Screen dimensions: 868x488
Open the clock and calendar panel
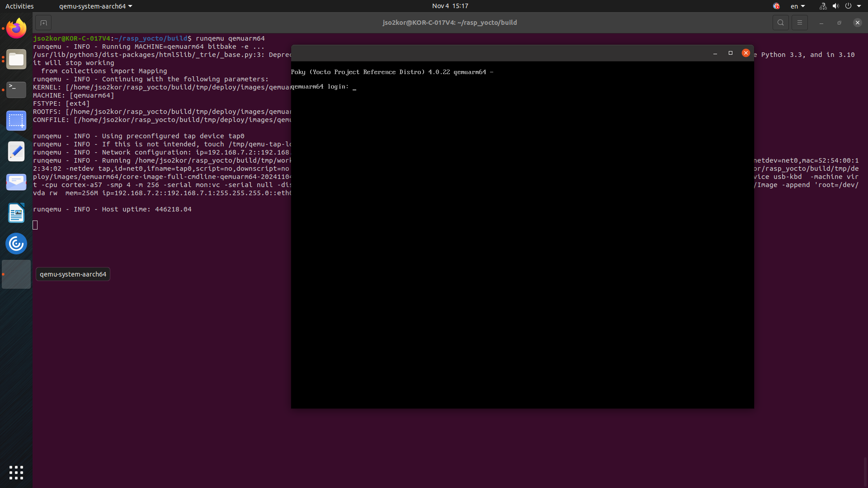pos(450,6)
